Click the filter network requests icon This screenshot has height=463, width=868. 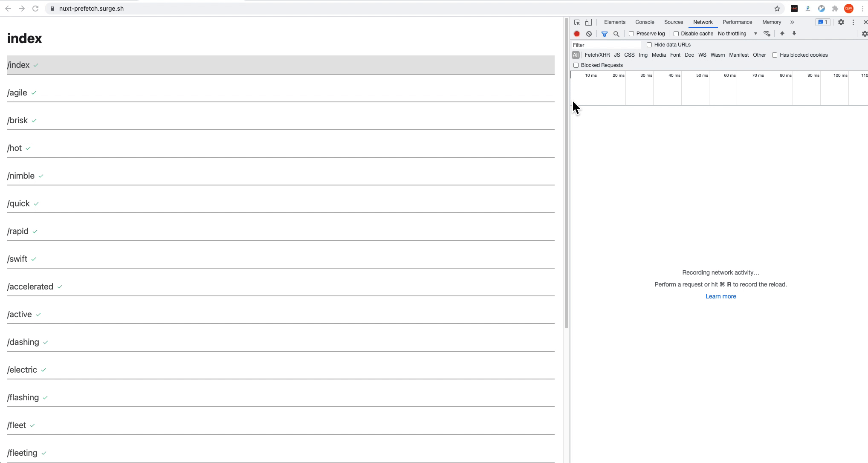tap(605, 33)
